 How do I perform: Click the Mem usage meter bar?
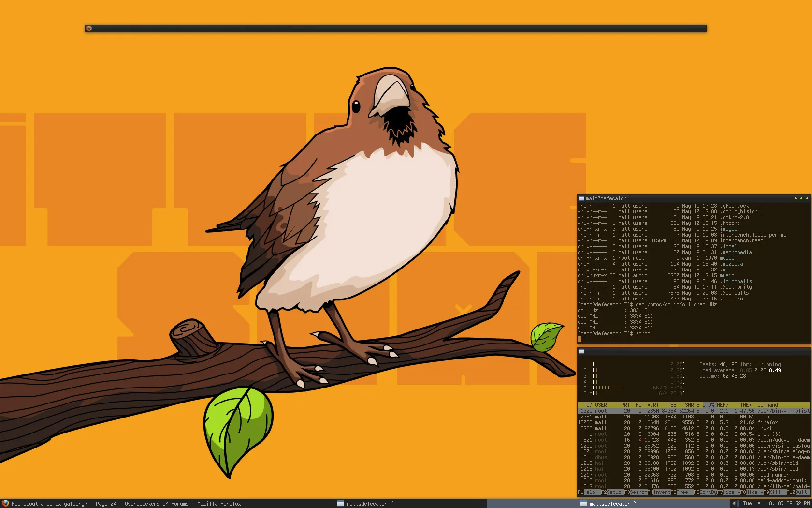[x=634, y=388]
